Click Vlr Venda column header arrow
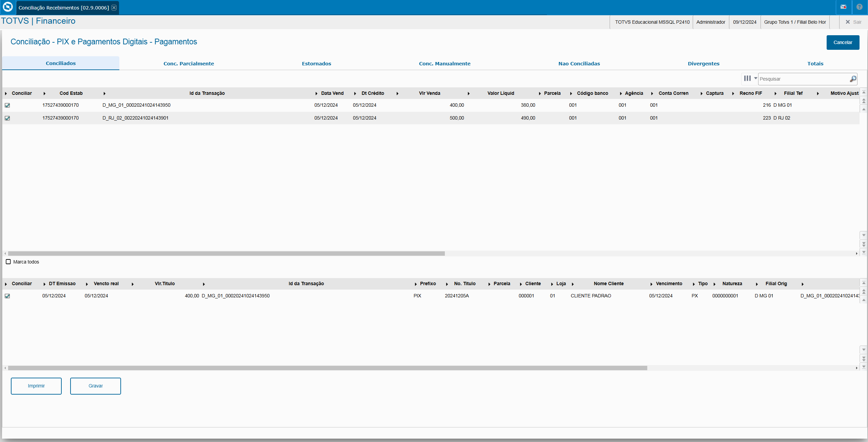The width and height of the screenshot is (868, 442). point(397,93)
